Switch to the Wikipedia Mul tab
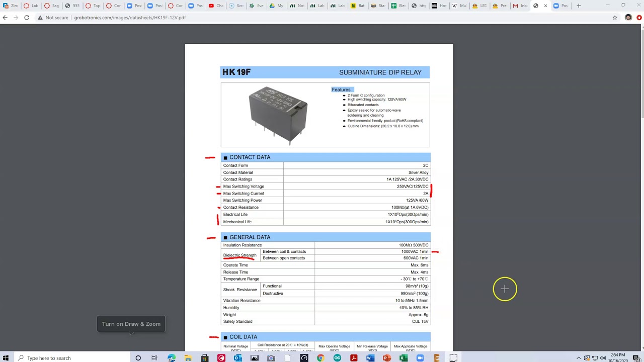This screenshot has height=362, width=644. coord(459,6)
